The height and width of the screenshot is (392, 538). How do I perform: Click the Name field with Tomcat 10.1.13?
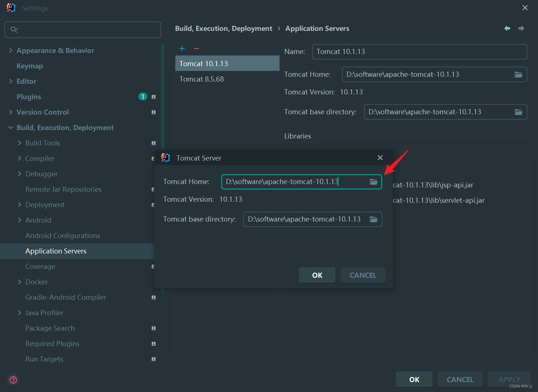click(x=420, y=52)
